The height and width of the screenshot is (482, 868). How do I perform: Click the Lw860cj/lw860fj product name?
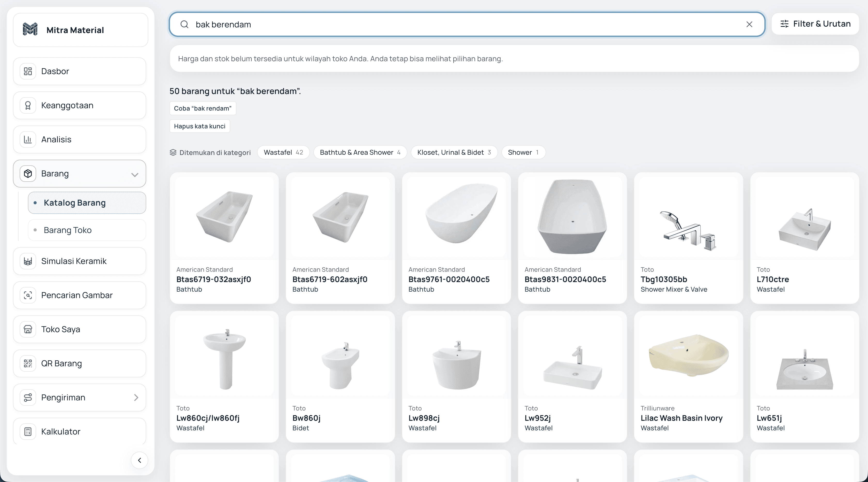pos(208,418)
